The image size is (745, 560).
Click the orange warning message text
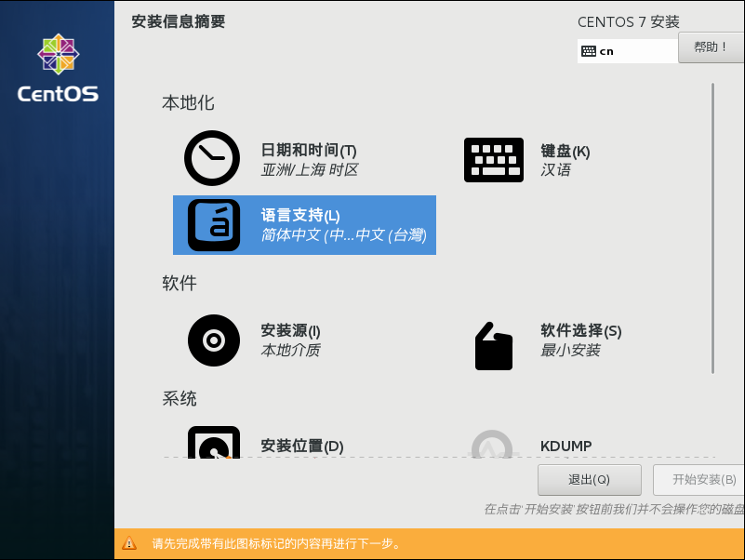pyautogui.click(x=275, y=543)
